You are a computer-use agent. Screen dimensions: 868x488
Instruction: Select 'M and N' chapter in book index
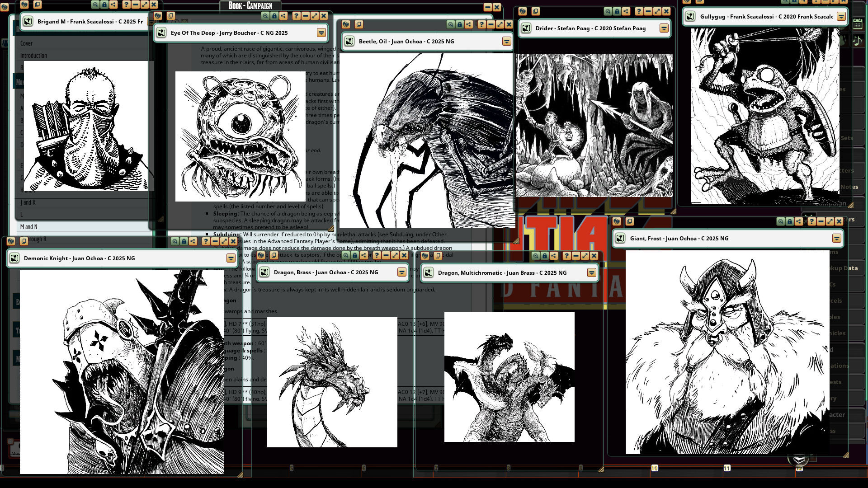[29, 227]
